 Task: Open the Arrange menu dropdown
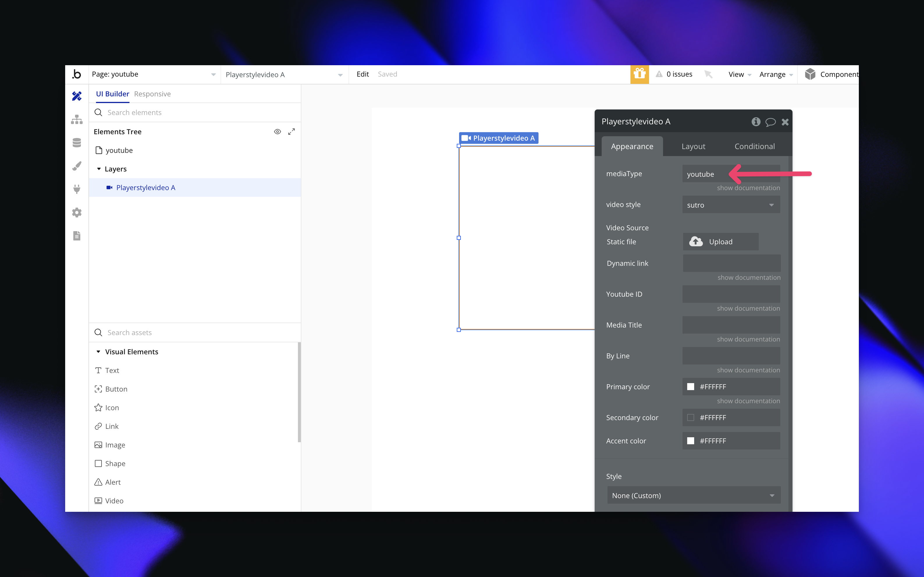click(x=776, y=75)
